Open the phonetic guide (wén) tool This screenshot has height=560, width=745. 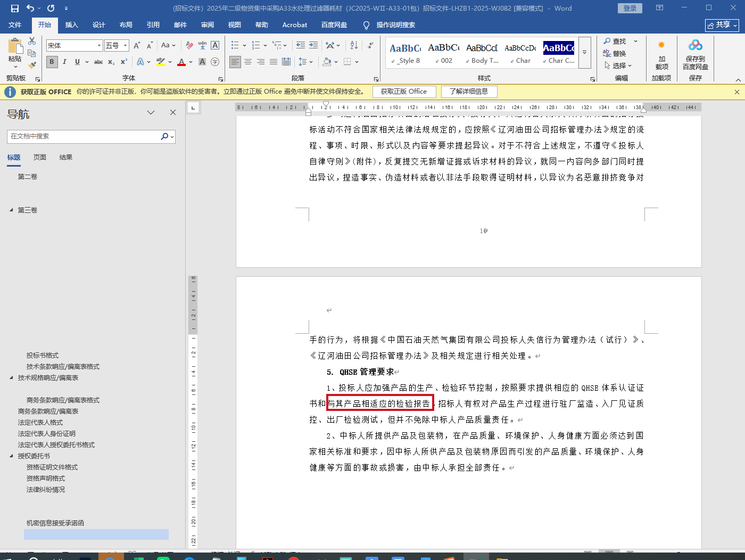[202, 46]
